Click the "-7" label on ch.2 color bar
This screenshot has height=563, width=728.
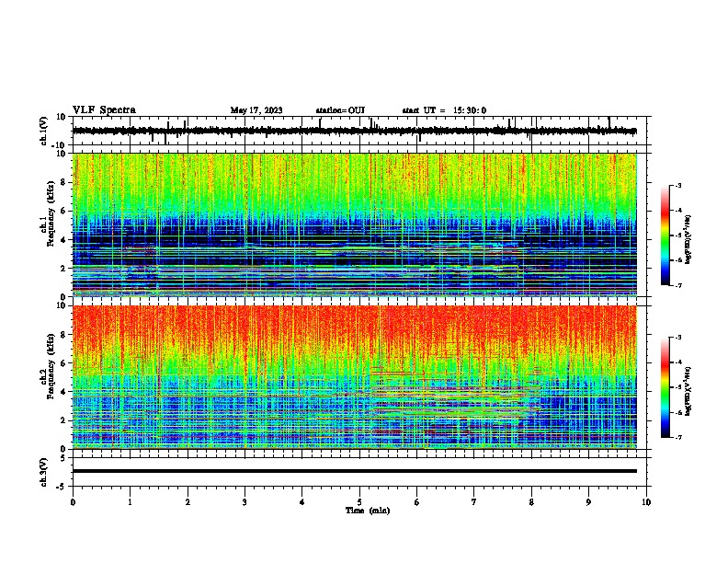tap(678, 438)
